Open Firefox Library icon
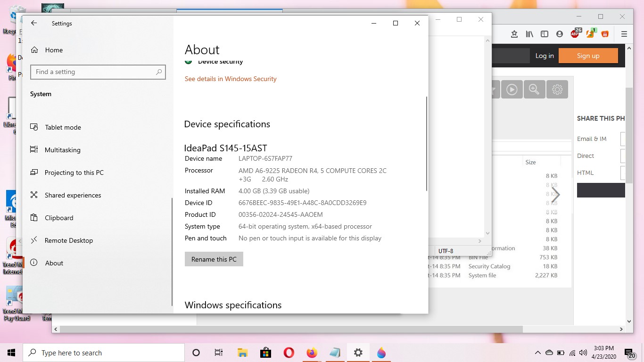Screen dimensions: 644x362 529,34
